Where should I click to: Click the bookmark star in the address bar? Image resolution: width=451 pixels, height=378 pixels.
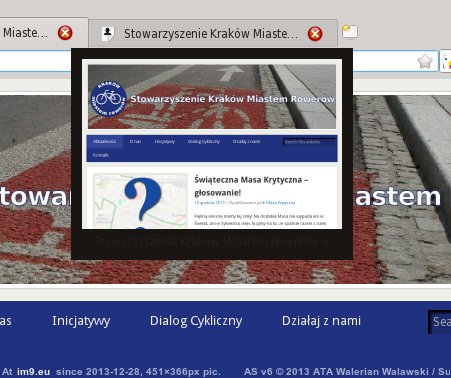(x=425, y=62)
